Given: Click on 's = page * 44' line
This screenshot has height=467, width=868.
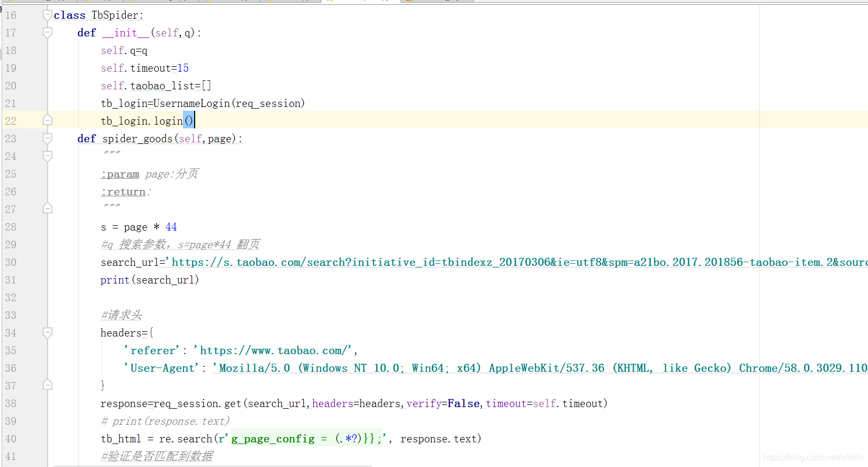Looking at the screenshot, I should point(139,227).
